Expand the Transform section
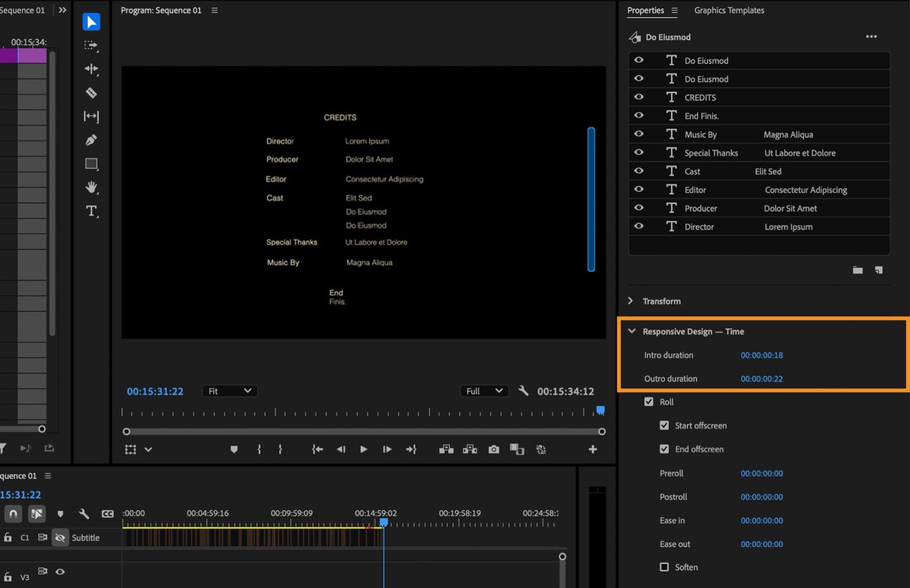910x588 pixels. coord(630,301)
